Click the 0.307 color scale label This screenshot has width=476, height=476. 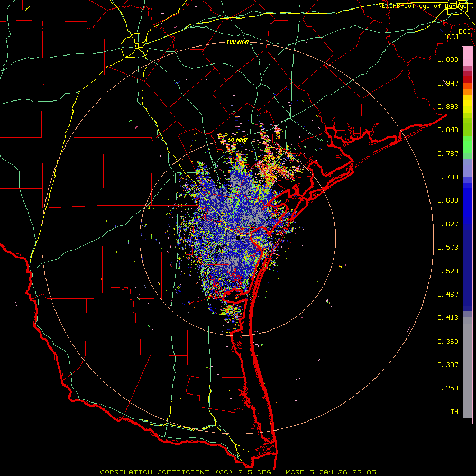448,365
